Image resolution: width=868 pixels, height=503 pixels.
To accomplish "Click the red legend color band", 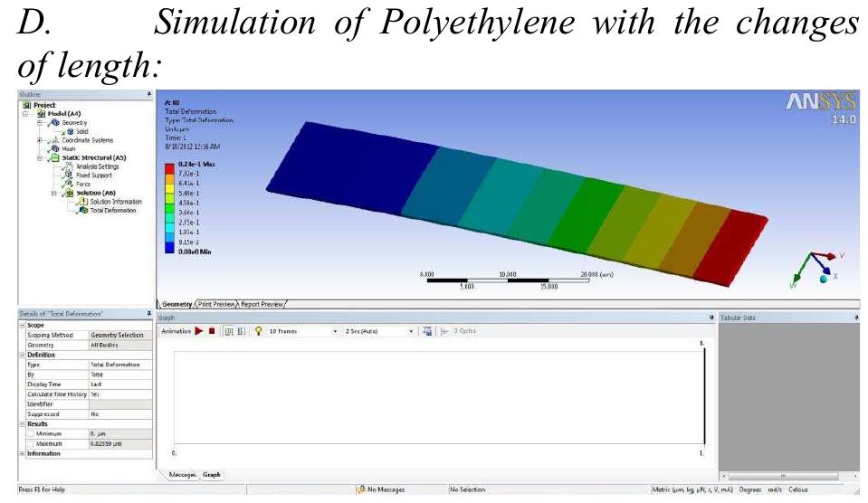I will click(x=169, y=167).
